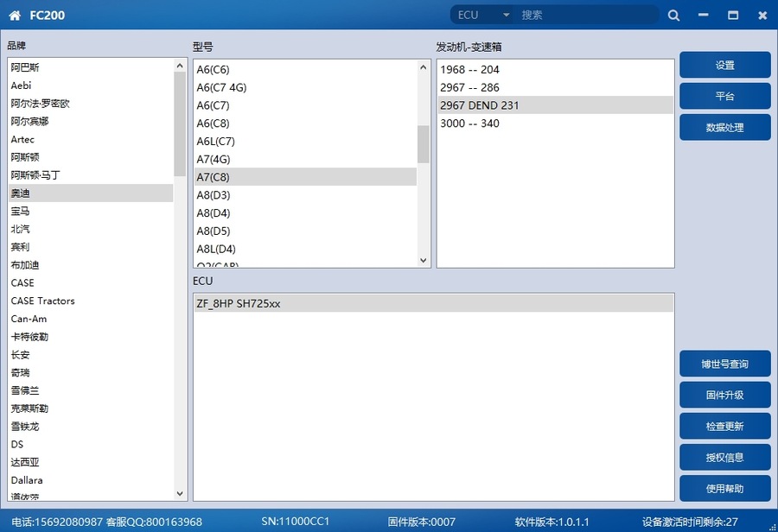Click the 固件升级 firmware upgrade button
This screenshot has width=778, height=532.
pos(725,396)
